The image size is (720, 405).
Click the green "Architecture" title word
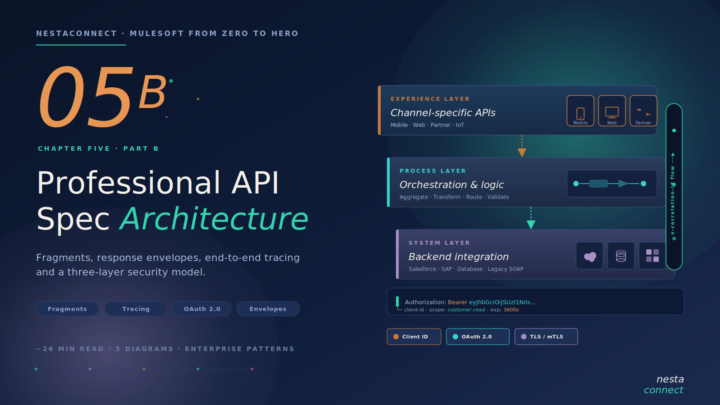[x=214, y=219]
